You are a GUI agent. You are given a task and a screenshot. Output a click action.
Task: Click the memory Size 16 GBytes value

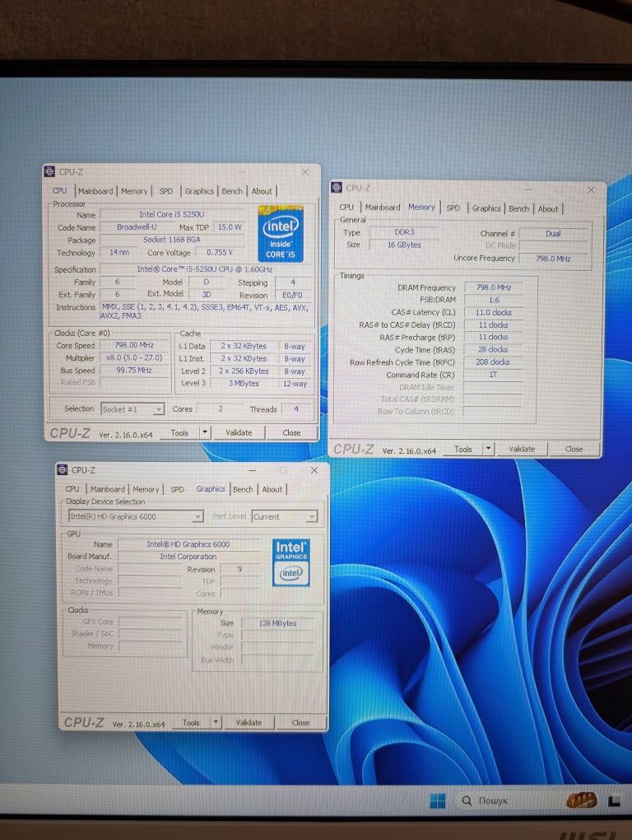(x=404, y=245)
